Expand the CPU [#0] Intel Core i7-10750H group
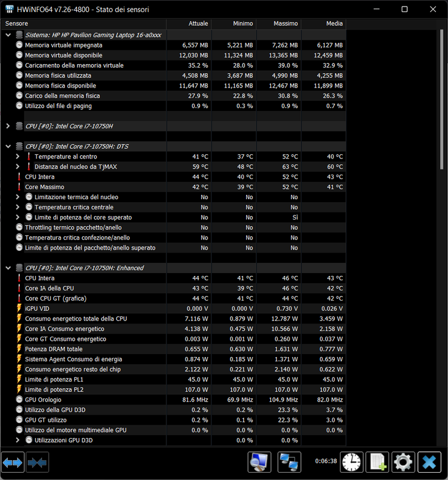The height and width of the screenshot is (480, 448). click(x=8, y=126)
